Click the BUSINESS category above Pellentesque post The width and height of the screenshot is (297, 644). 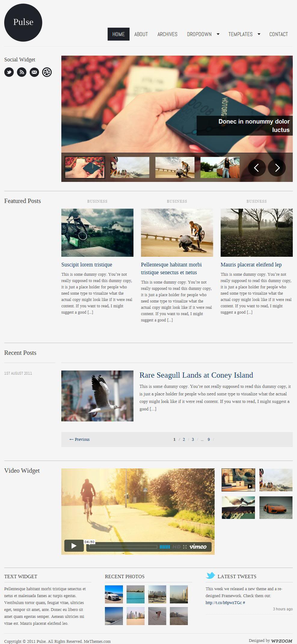[x=177, y=201]
